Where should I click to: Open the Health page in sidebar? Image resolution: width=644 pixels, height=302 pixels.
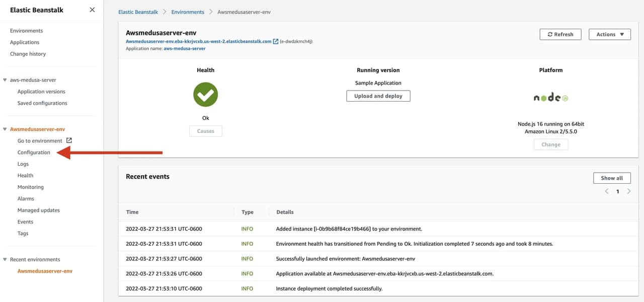[x=25, y=176]
